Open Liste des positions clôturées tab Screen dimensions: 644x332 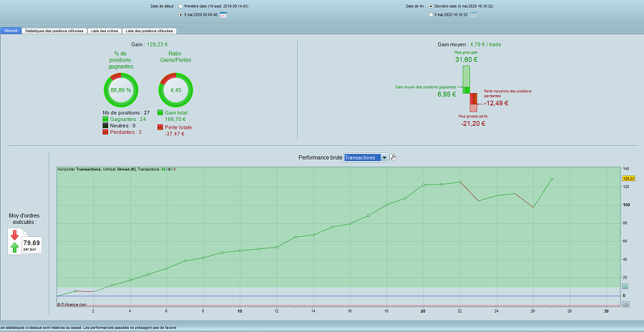(x=150, y=31)
